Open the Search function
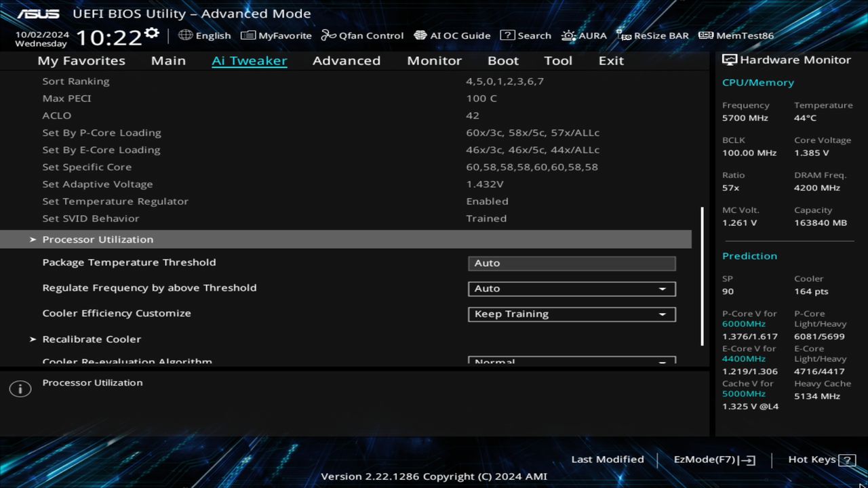The height and width of the screenshot is (488, 868). click(526, 35)
